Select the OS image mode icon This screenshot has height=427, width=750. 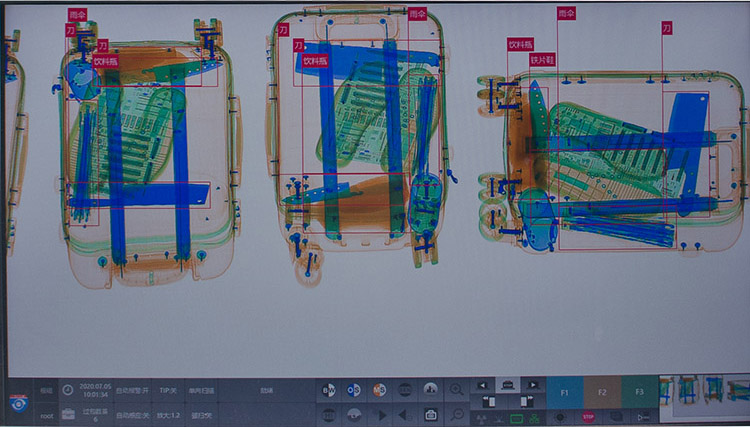point(353,390)
